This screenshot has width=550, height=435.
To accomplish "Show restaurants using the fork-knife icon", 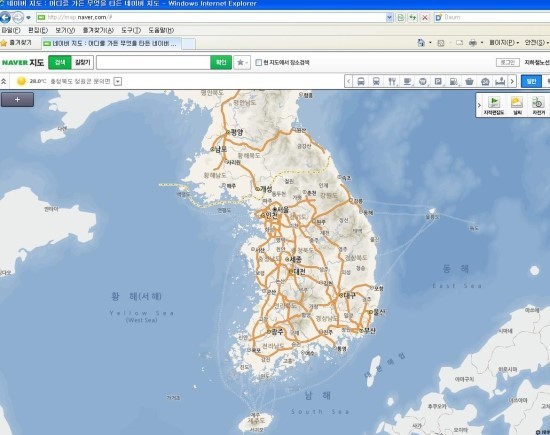I will click(392, 81).
